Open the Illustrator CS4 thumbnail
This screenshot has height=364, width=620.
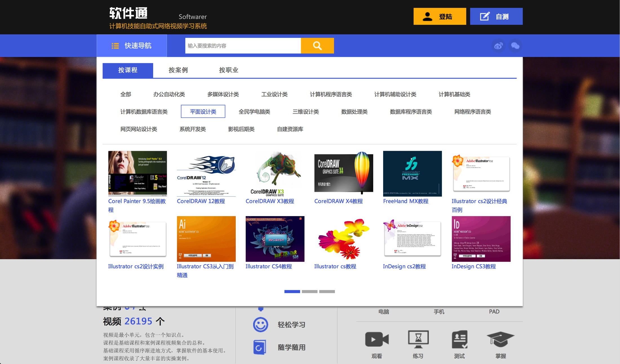coord(275,239)
